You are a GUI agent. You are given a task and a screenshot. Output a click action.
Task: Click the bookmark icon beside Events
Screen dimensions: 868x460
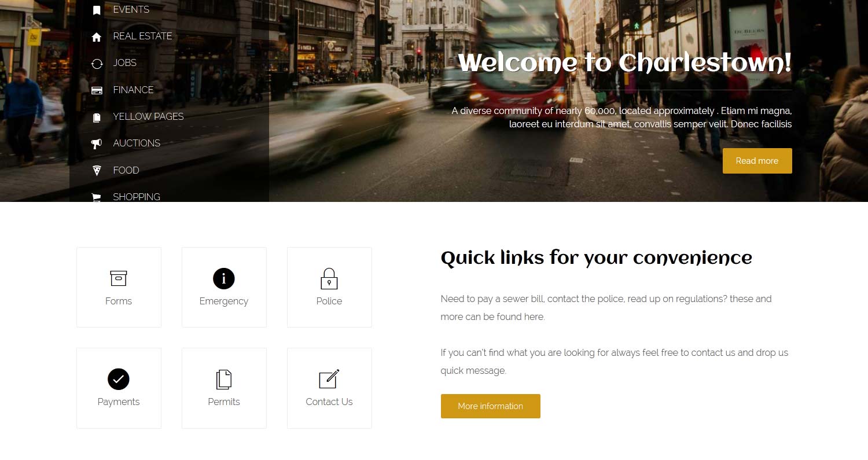pos(97,10)
